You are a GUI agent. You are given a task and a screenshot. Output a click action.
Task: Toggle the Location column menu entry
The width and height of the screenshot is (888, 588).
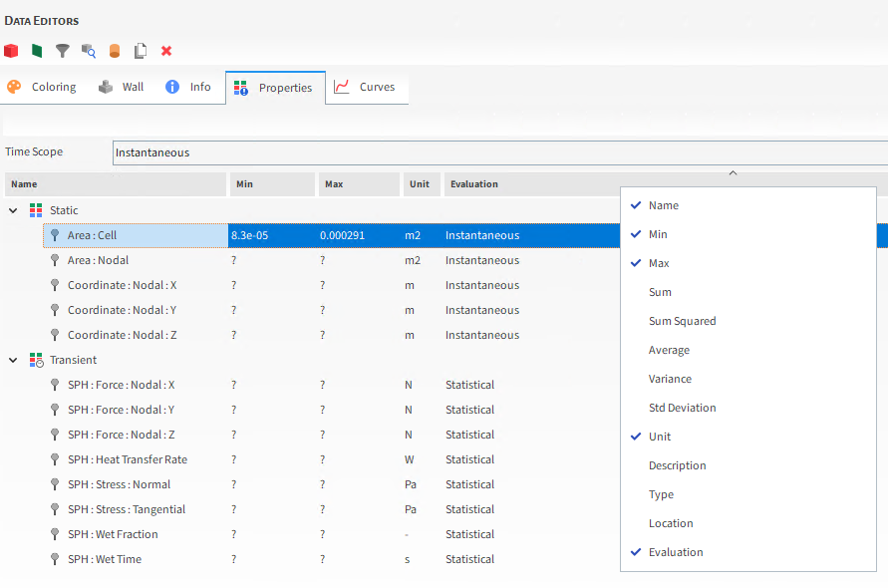tap(747, 523)
